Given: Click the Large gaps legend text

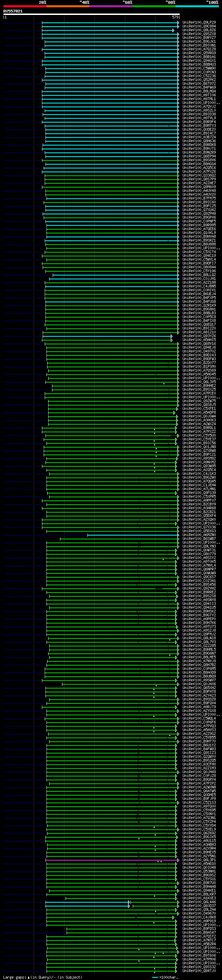Looking at the screenshot, I should click(43, 977).
